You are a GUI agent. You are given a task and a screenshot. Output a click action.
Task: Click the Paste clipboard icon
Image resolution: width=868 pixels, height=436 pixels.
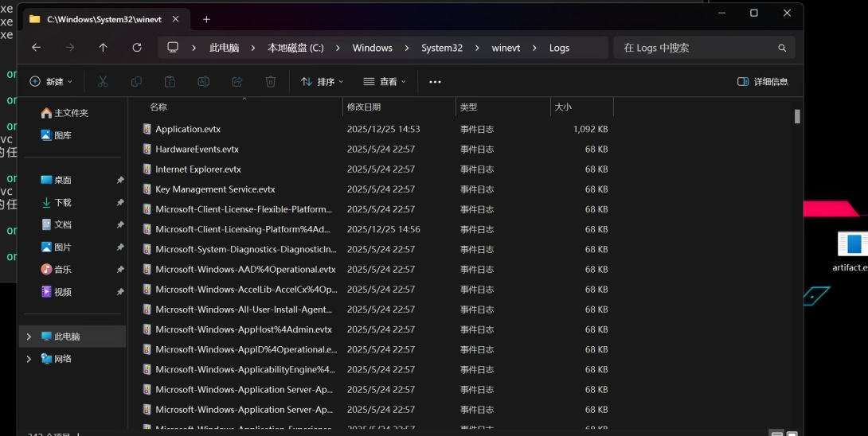click(x=170, y=82)
